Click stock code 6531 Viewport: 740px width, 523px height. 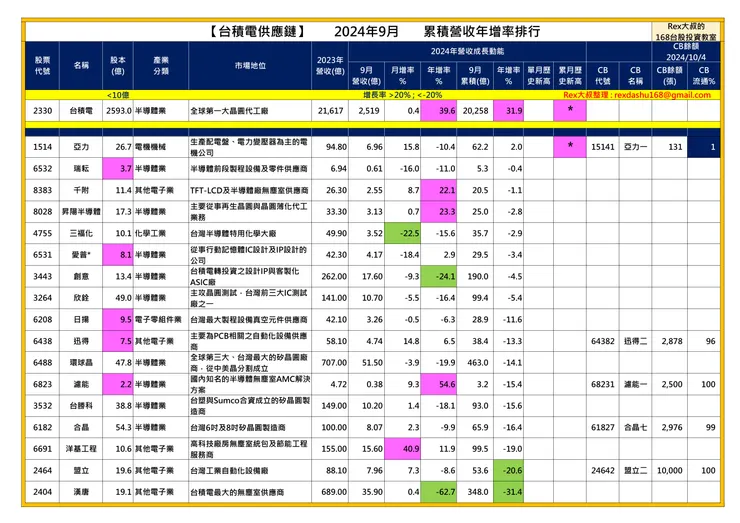pyautogui.click(x=42, y=255)
